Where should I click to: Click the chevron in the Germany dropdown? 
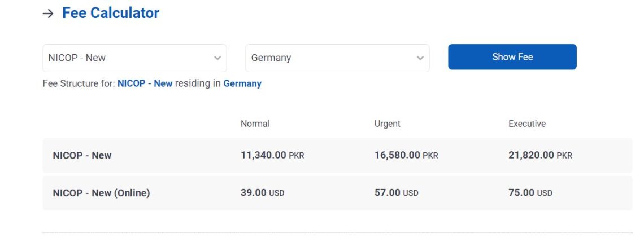(420, 58)
